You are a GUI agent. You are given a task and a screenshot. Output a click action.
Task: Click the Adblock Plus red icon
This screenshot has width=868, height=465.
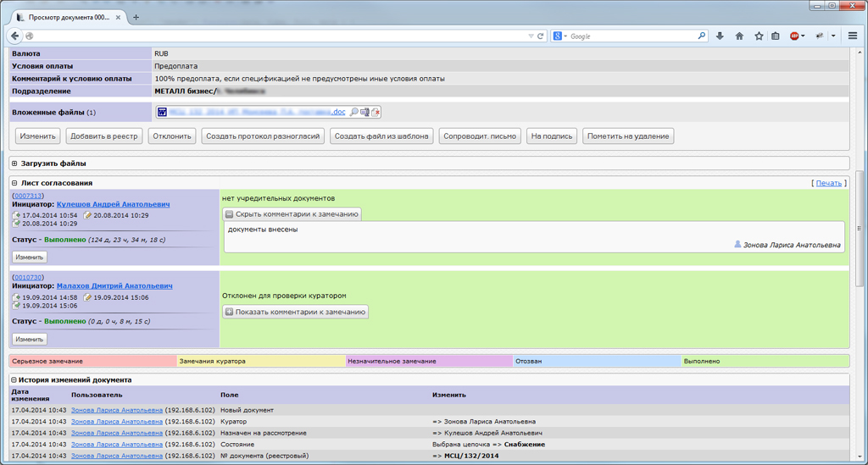pos(794,36)
